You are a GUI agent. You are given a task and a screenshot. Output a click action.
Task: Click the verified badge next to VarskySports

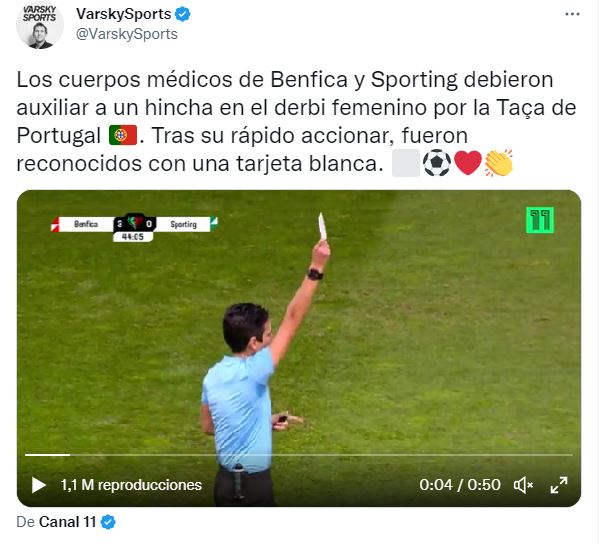click(x=183, y=14)
